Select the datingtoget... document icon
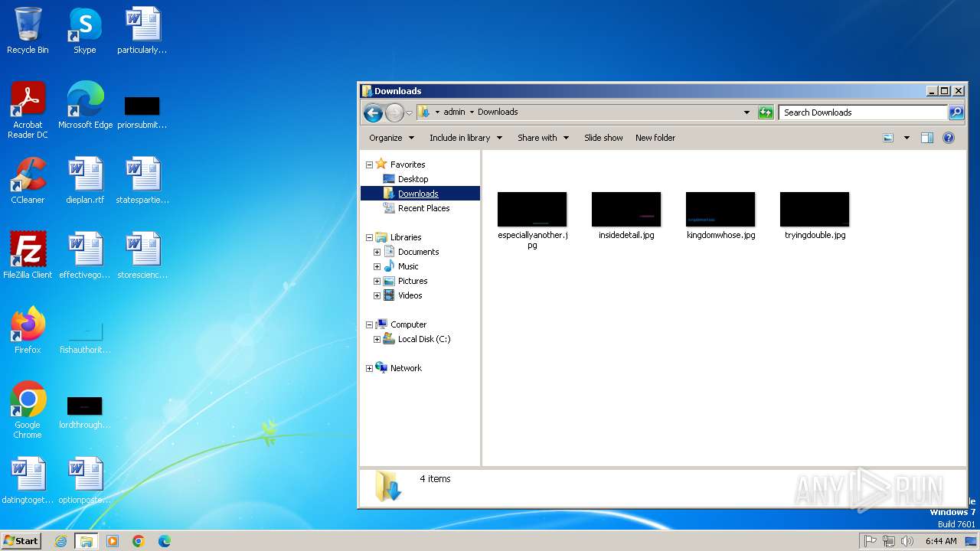 coord(28,481)
